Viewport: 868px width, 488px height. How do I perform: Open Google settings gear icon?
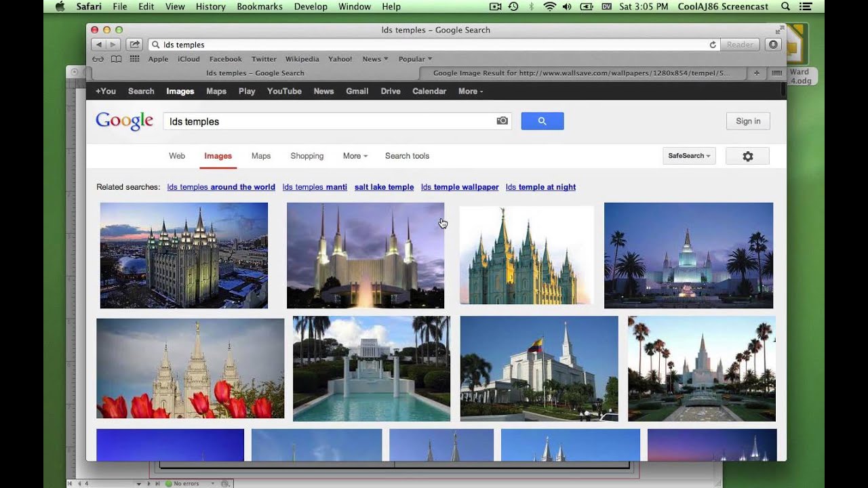(x=748, y=156)
